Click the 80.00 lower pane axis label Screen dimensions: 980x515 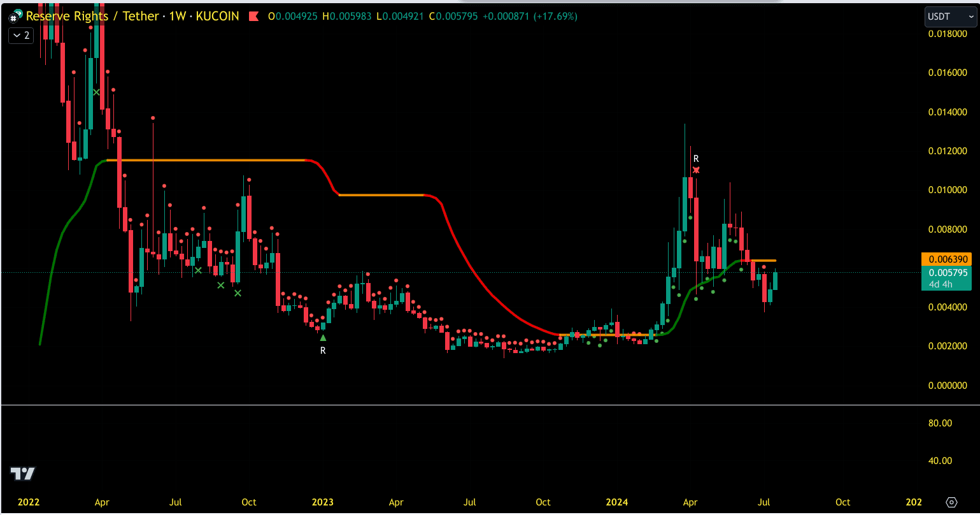pyautogui.click(x=941, y=423)
